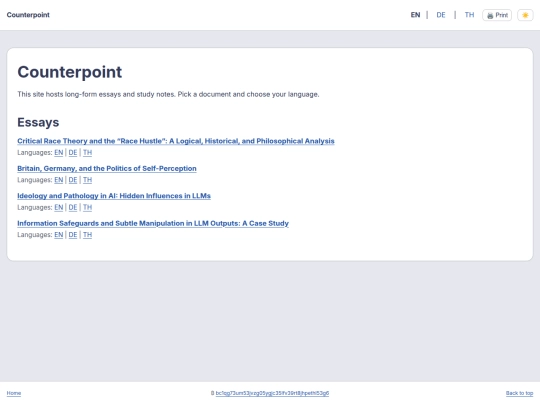Toggle the light/dark theme sun icon
The image size is (540, 405).
click(525, 15)
